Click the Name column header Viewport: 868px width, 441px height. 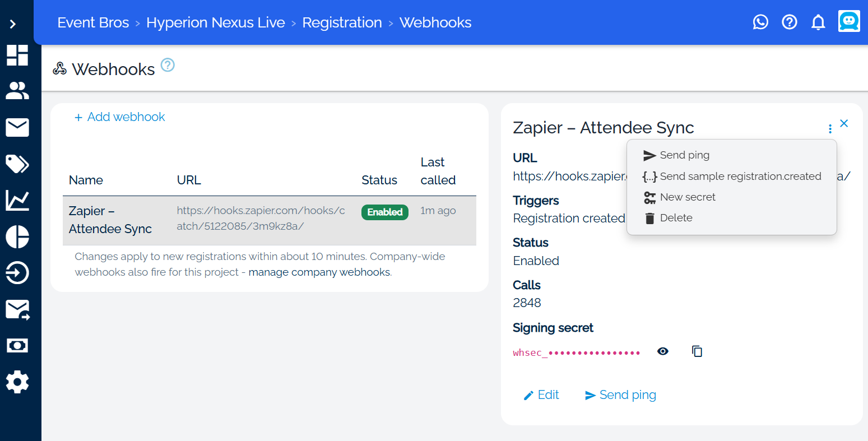86,180
